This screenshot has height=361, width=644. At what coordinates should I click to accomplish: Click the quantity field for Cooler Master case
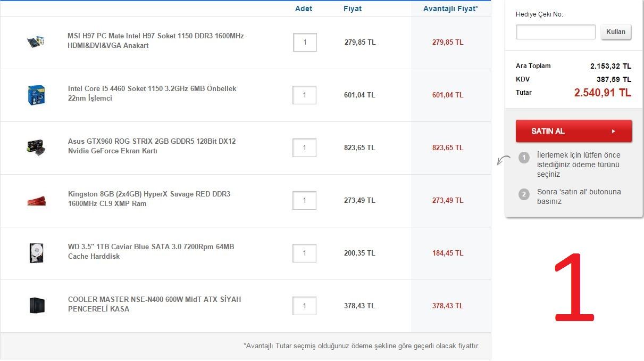coord(305,306)
